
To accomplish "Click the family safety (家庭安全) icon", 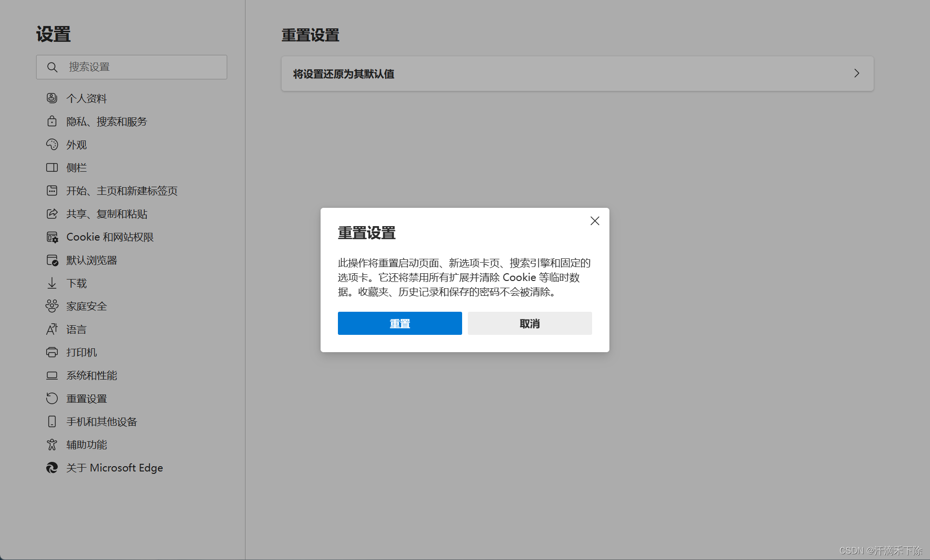I will coord(52,306).
